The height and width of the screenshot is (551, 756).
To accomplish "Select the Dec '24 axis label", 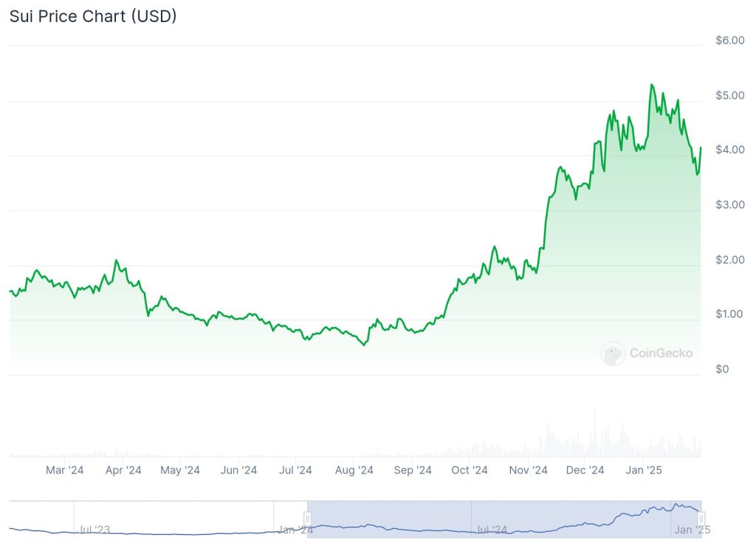I will point(585,470).
